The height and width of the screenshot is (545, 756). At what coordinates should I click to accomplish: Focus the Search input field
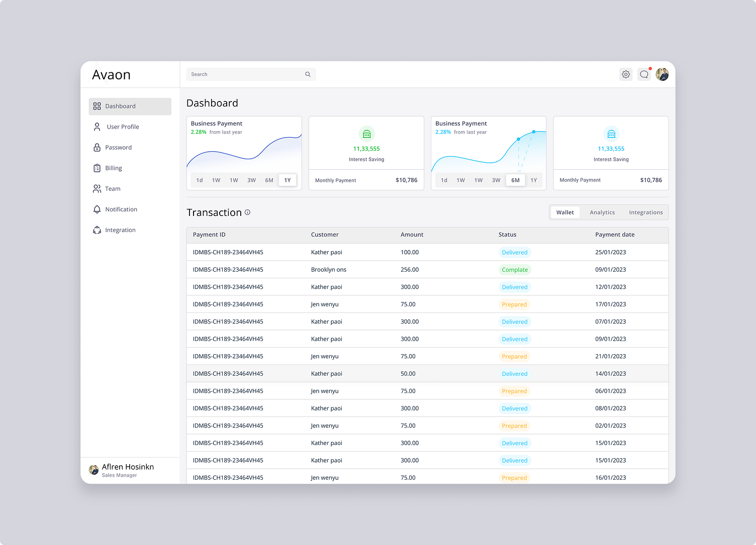tap(251, 74)
